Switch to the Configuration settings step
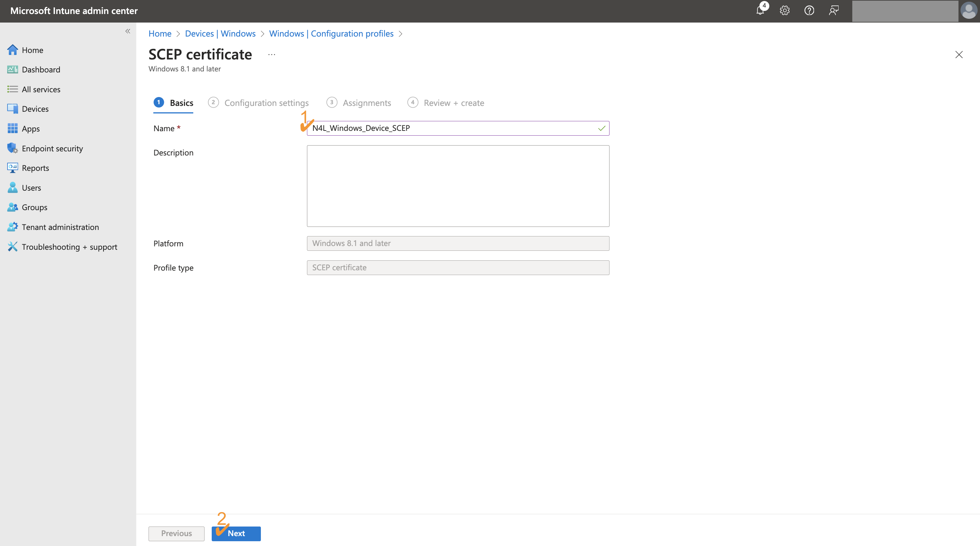Screen dimensions: 980x546 (x=266, y=103)
